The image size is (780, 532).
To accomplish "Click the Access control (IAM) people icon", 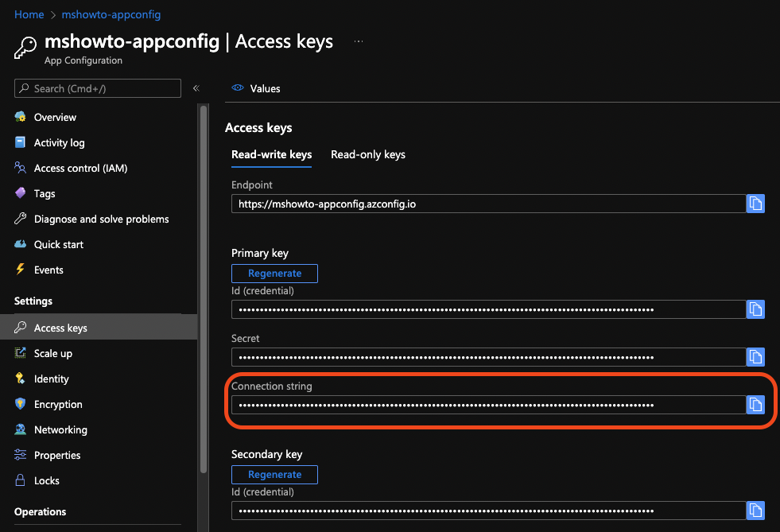I will 21,168.
